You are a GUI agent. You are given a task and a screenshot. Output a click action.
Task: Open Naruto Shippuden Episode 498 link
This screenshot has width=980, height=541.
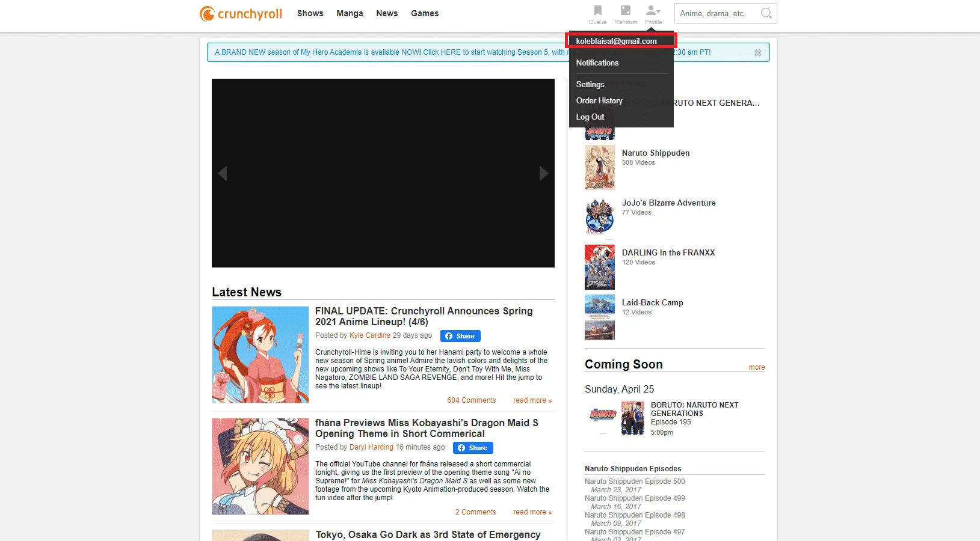tap(635, 515)
